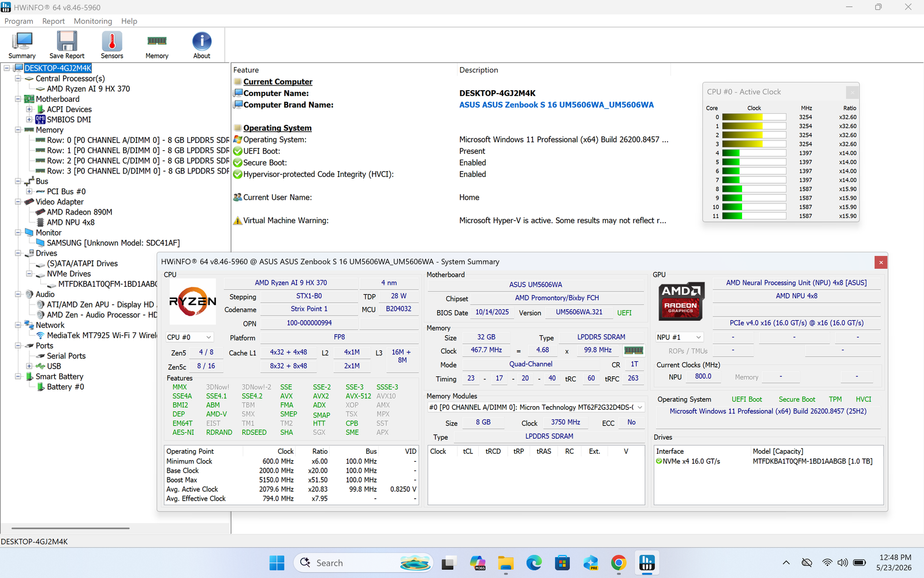The width and height of the screenshot is (924, 578).
Task: Open the Help menu
Action: click(129, 21)
